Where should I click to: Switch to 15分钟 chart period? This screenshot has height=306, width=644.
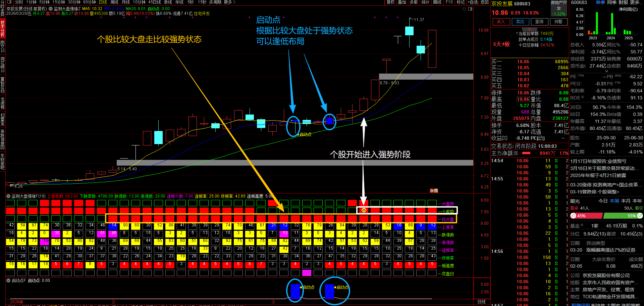click(x=59, y=2)
